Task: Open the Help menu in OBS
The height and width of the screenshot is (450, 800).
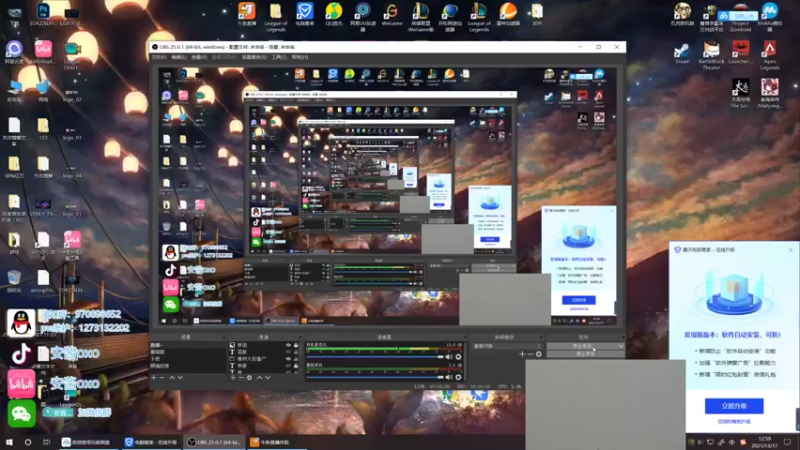Action: [299, 57]
